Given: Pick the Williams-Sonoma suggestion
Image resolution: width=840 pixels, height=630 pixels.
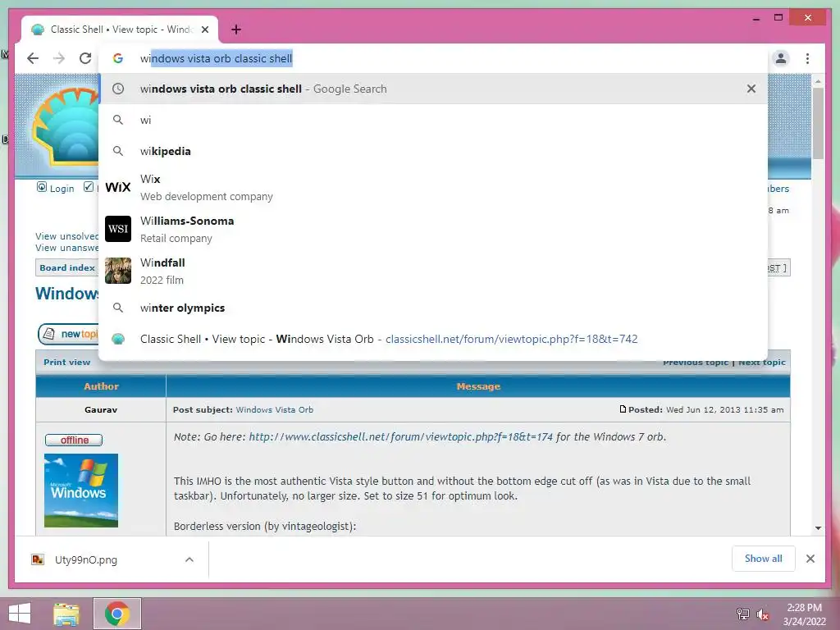Looking at the screenshot, I should [433, 230].
